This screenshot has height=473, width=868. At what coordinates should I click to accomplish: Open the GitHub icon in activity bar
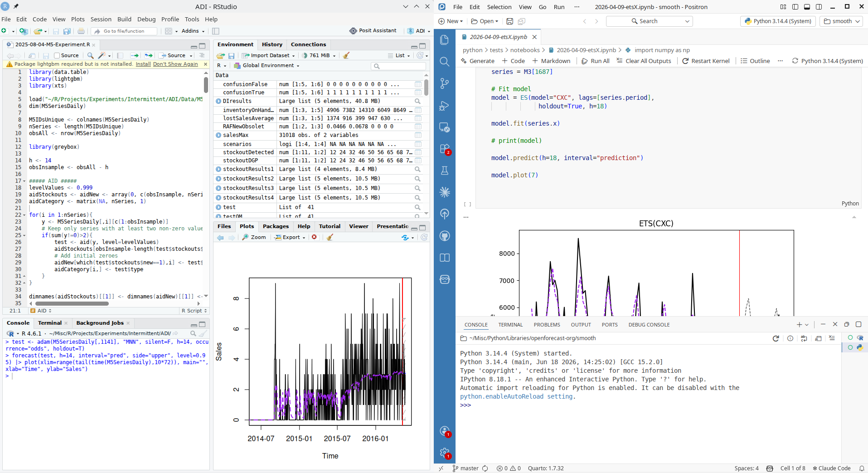[x=444, y=236]
